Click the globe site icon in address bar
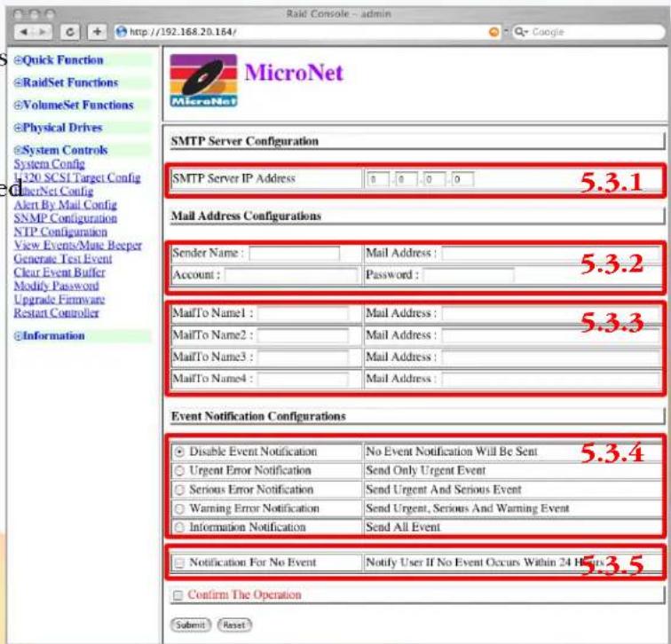Viewport: 671px width, 644px height. (122, 32)
